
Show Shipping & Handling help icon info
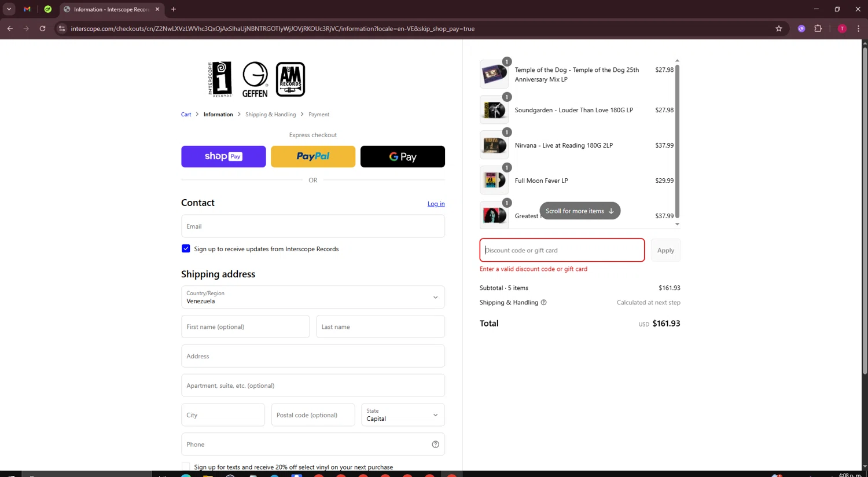(543, 302)
